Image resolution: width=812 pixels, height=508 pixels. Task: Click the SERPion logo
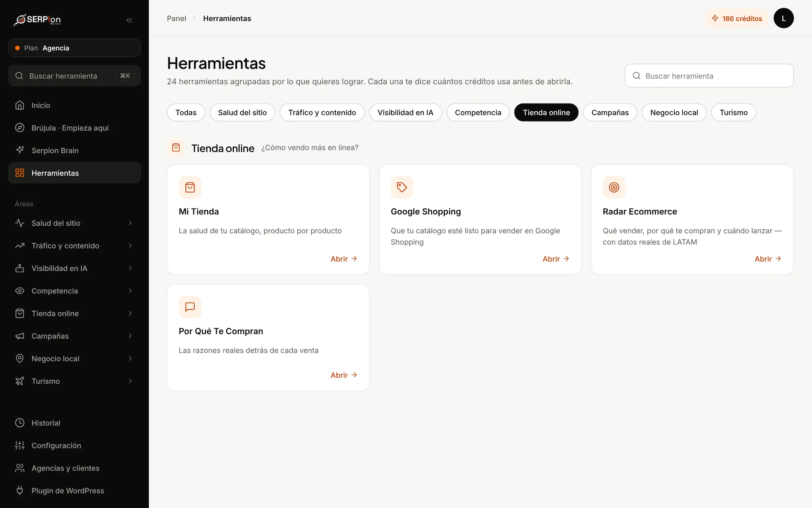tap(38, 20)
